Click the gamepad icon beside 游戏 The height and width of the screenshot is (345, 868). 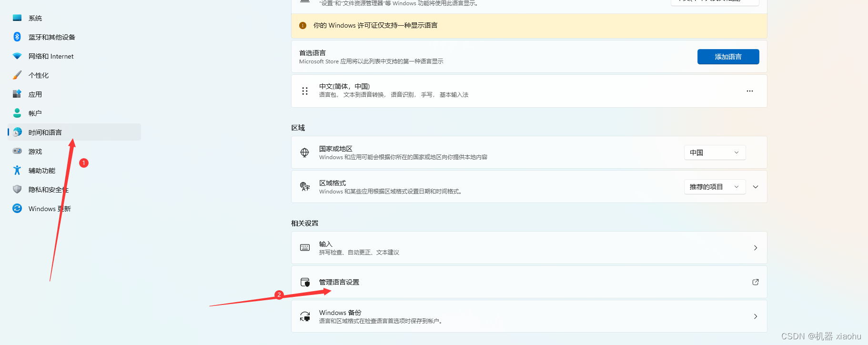(x=17, y=151)
